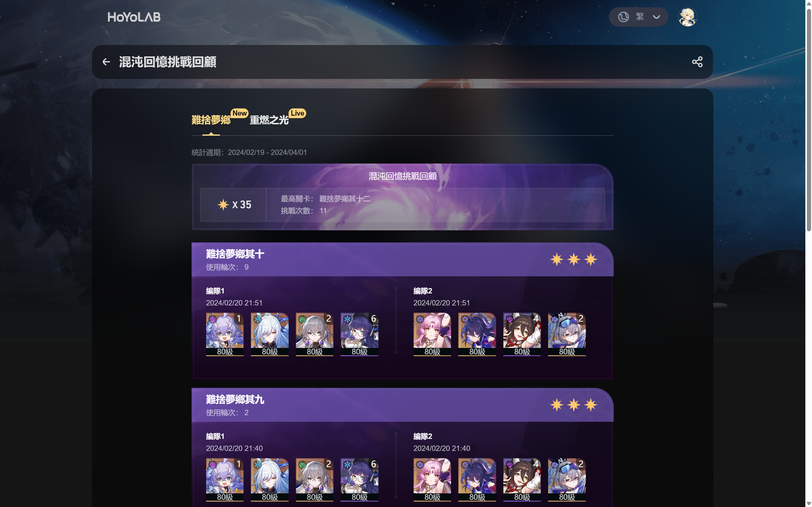The width and height of the screenshot is (812, 507).
Task: Select the last character in 難捨夢鄉其十 編隊2
Action: point(567,334)
